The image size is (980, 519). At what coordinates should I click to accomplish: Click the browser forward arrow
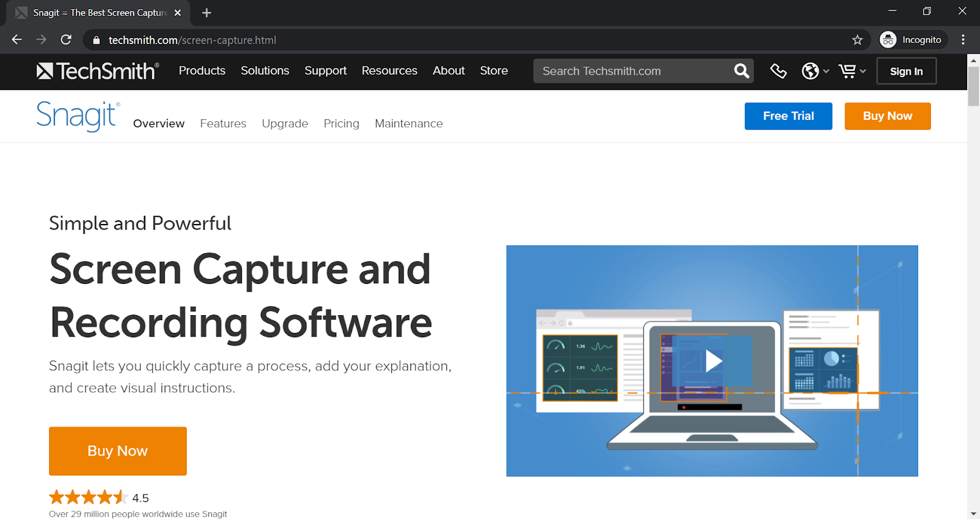pos(42,40)
